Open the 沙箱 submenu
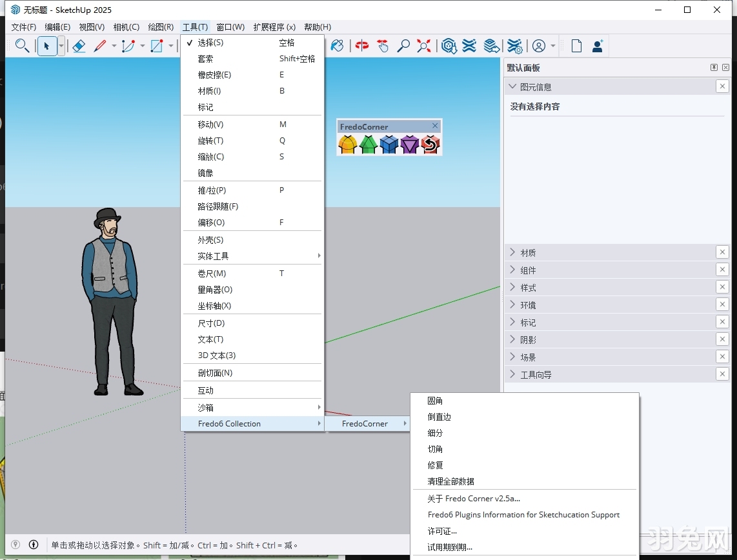The height and width of the screenshot is (560, 737). [205, 407]
